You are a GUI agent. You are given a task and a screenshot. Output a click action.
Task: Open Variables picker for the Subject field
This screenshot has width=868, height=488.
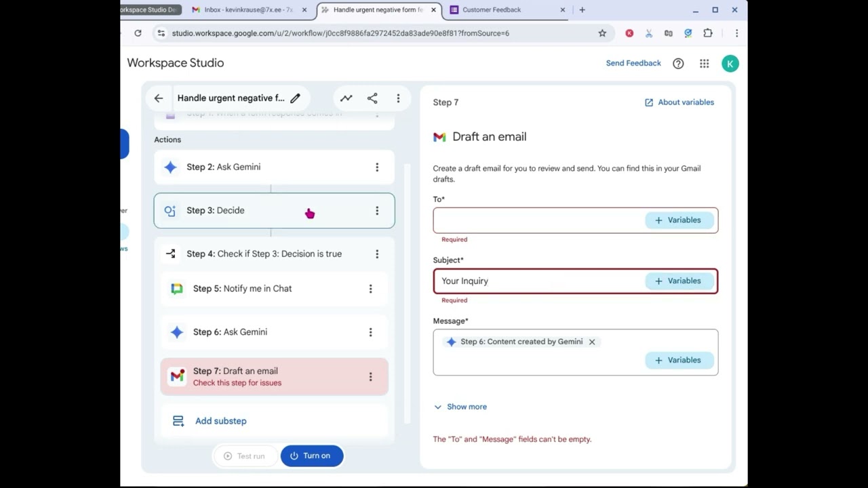[x=678, y=281]
